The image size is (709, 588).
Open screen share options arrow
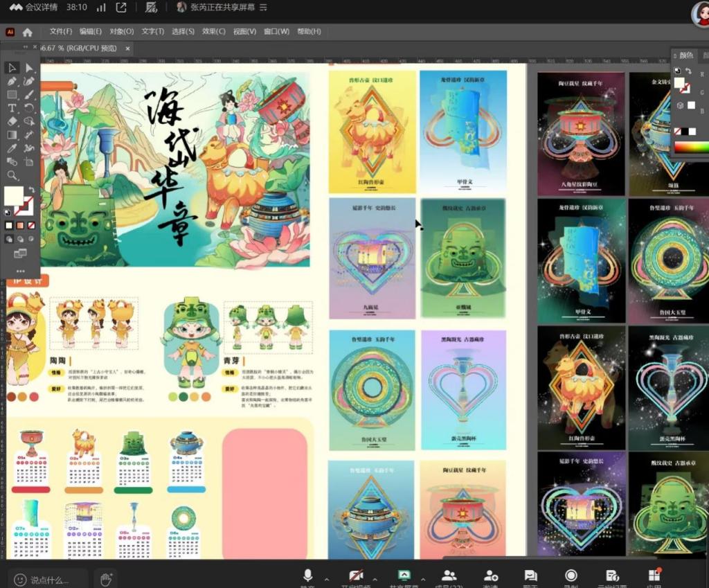423,579
